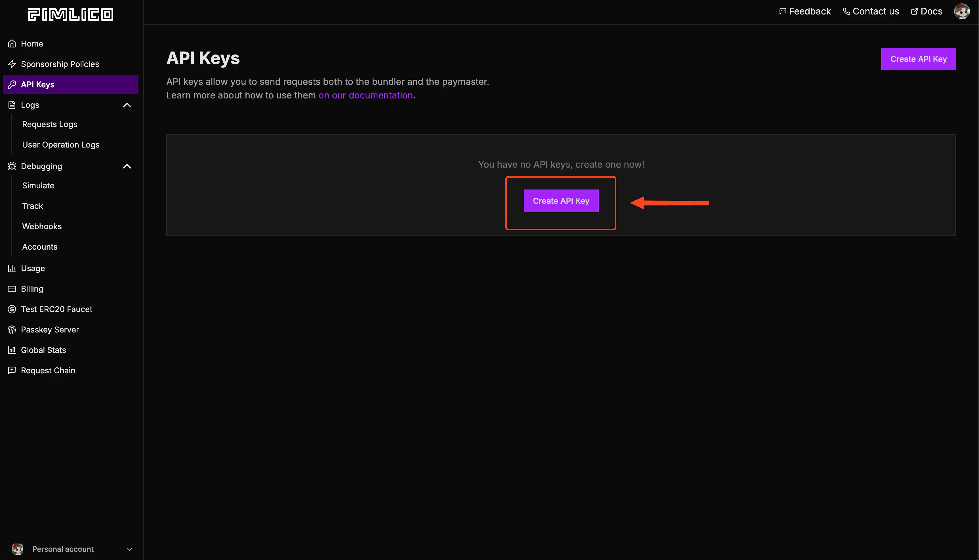This screenshot has width=979, height=560.
Task: Click the Debugging bug icon
Action: (x=12, y=166)
